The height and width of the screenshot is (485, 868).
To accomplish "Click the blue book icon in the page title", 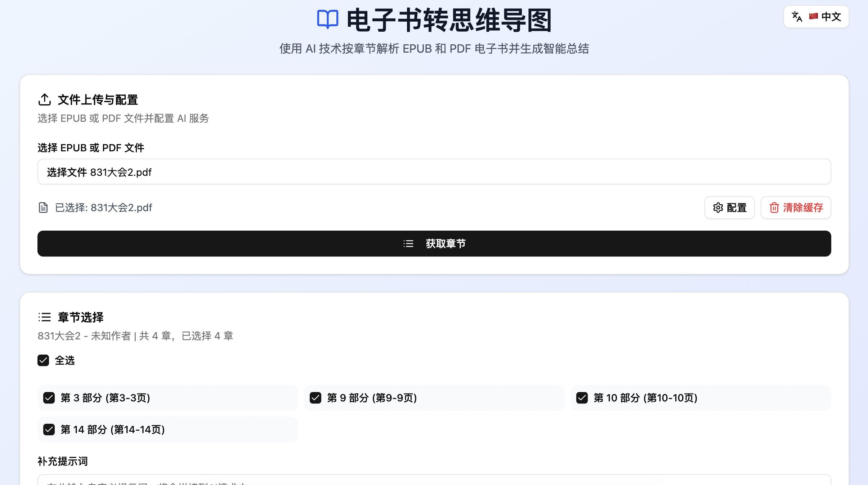I will pos(327,20).
